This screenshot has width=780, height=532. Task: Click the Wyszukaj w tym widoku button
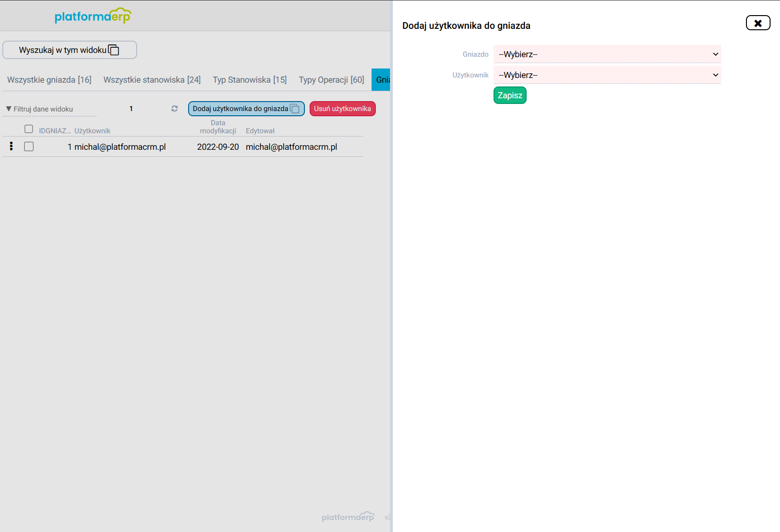click(x=69, y=50)
